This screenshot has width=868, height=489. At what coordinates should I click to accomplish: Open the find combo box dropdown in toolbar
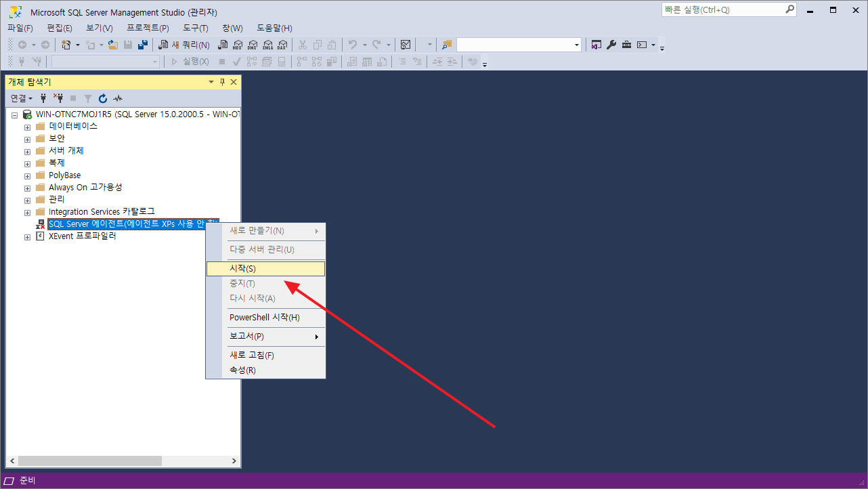click(x=577, y=45)
